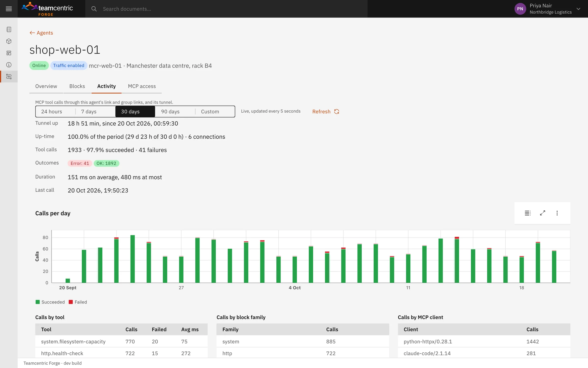Image resolution: width=588 pixels, height=368 pixels.
Task: Open the hamburger navigation menu
Action: point(9,9)
